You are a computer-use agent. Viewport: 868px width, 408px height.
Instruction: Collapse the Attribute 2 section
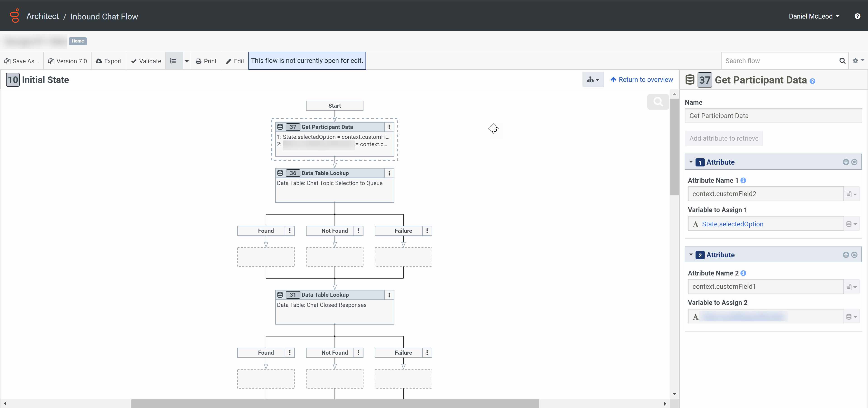click(x=691, y=255)
